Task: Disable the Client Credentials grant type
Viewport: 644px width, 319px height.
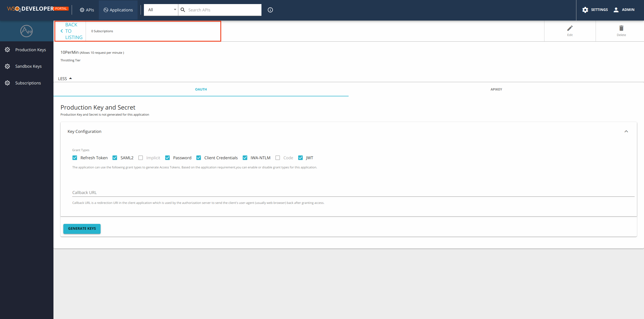Action: [x=199, y=157]
